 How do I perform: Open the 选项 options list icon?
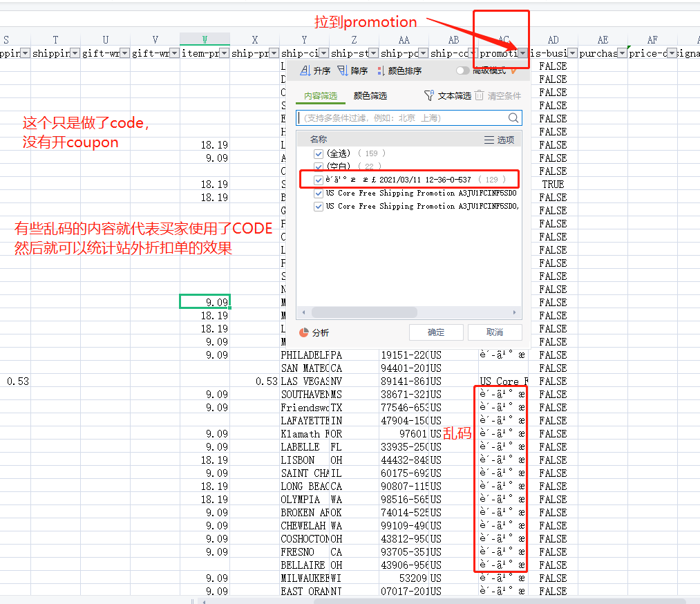point(489,140)
